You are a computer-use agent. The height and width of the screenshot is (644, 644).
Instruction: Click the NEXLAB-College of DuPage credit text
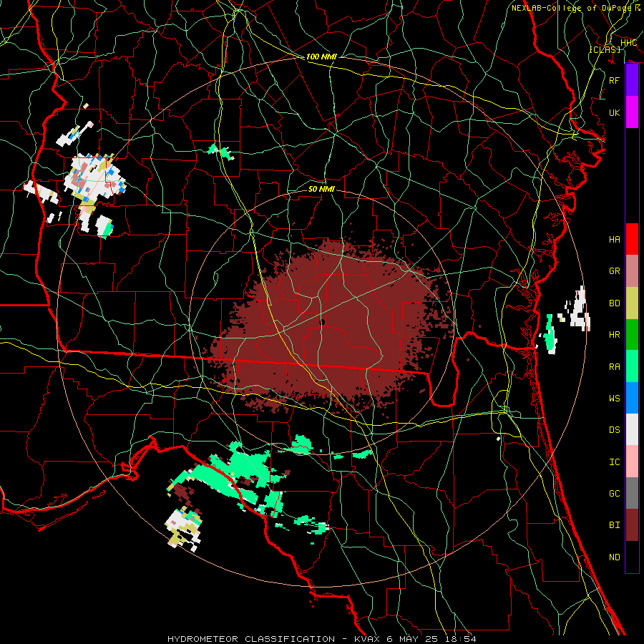[571, 8]
